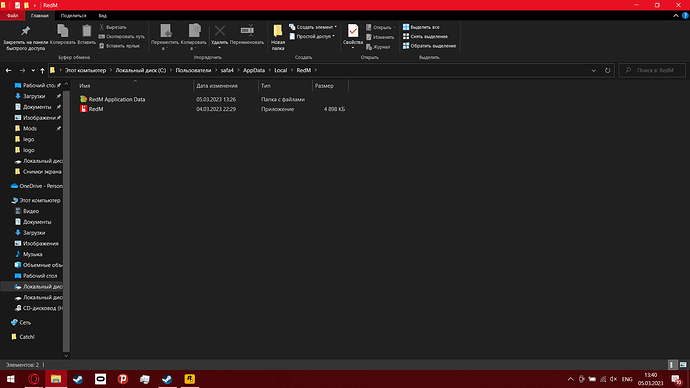690x388 pixels.
Task: Click the Журнал history command
Action: [x=378, y=47]
